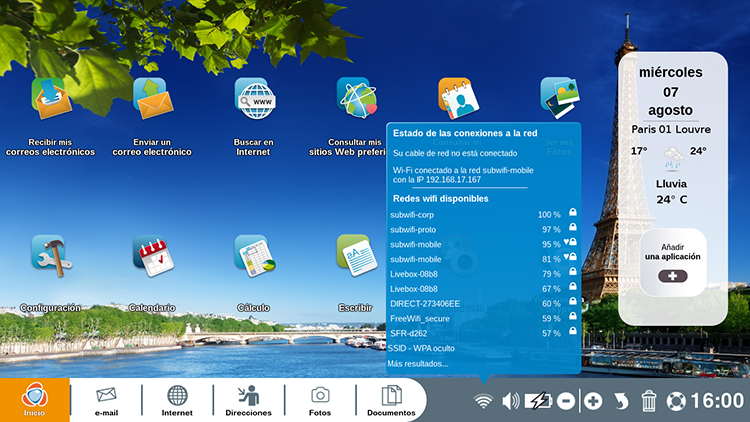Click the battery charging status icon
750x422 pixels.
pos(538,401)
